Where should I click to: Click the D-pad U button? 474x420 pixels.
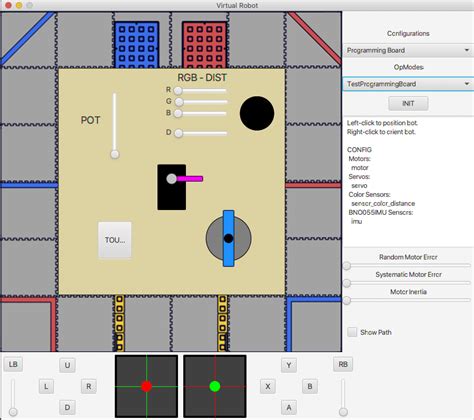[x=67, y=365]
